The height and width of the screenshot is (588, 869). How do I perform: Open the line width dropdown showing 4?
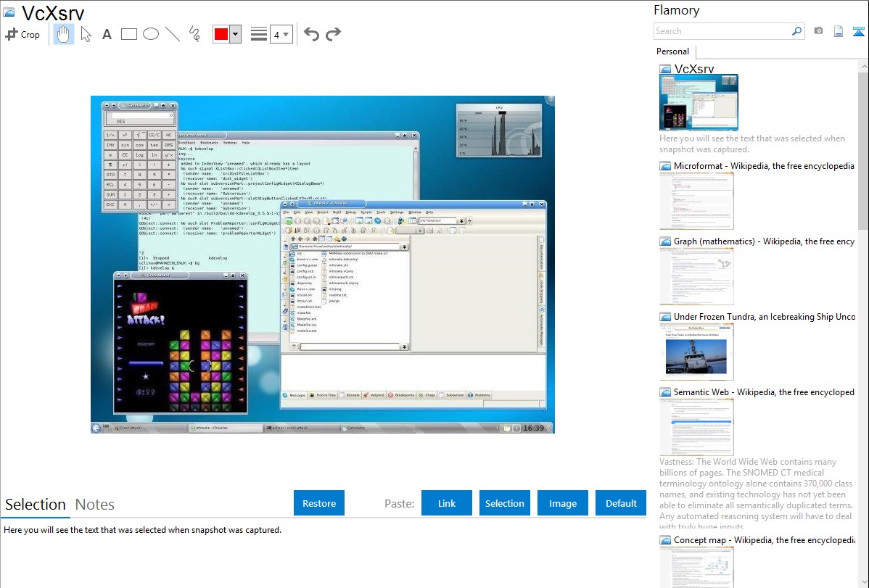coord(281,35)
